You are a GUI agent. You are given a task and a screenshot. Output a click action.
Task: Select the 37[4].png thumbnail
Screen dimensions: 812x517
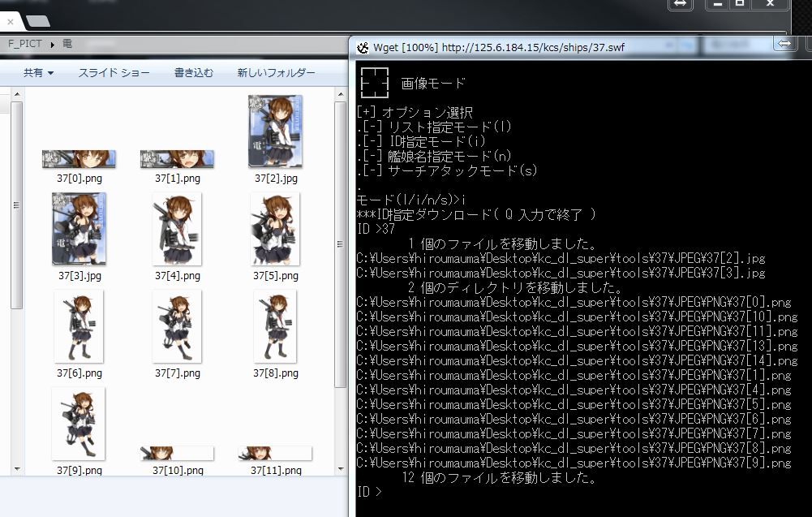click(x=177, y=228)
